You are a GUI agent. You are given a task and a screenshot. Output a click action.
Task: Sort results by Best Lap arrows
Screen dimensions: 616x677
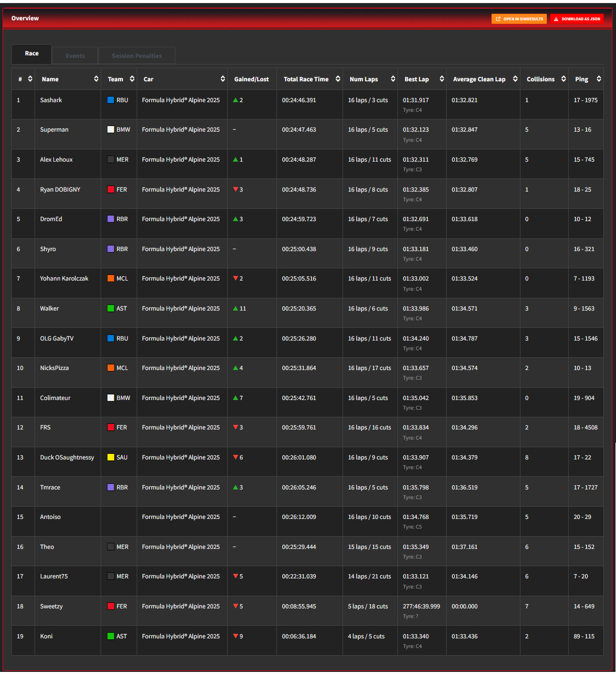point(442,79)
